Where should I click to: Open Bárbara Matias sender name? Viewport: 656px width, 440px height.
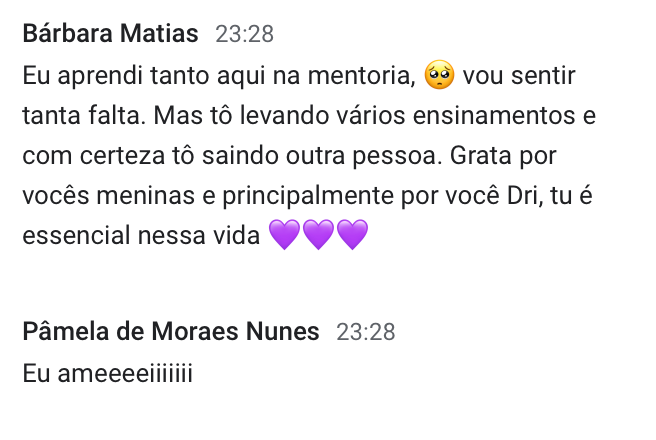pos(110,34)
